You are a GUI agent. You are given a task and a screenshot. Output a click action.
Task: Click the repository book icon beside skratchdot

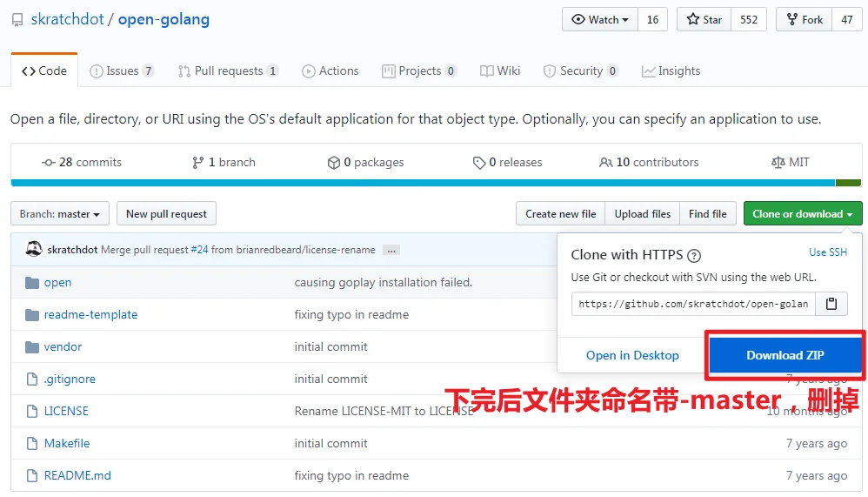click(x=17, y=21)
